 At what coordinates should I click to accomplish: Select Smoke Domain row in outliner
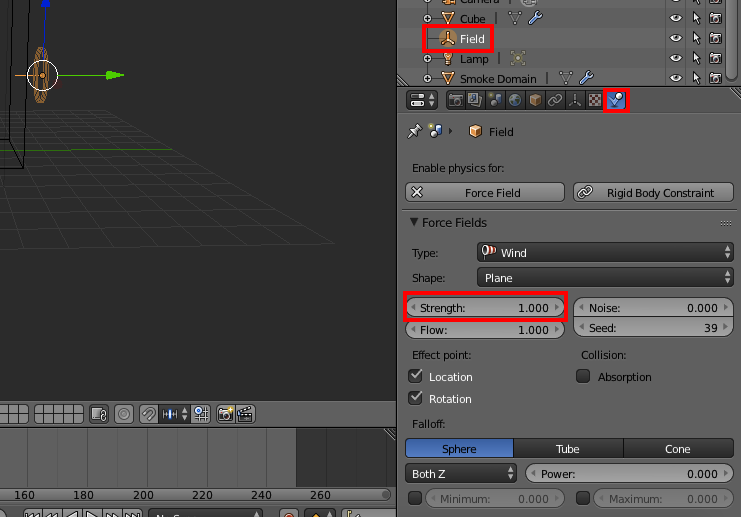[x=498, y=78]
